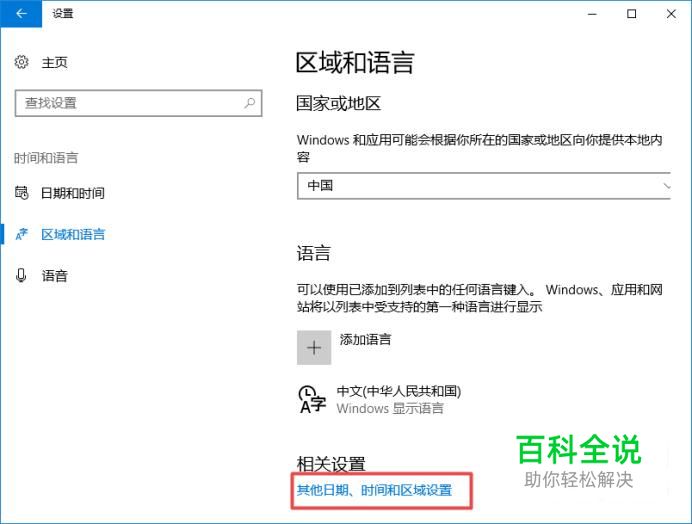The image size is (692, 524).
Task: Click the back arrow in the title bar
Action: [21, 14]
